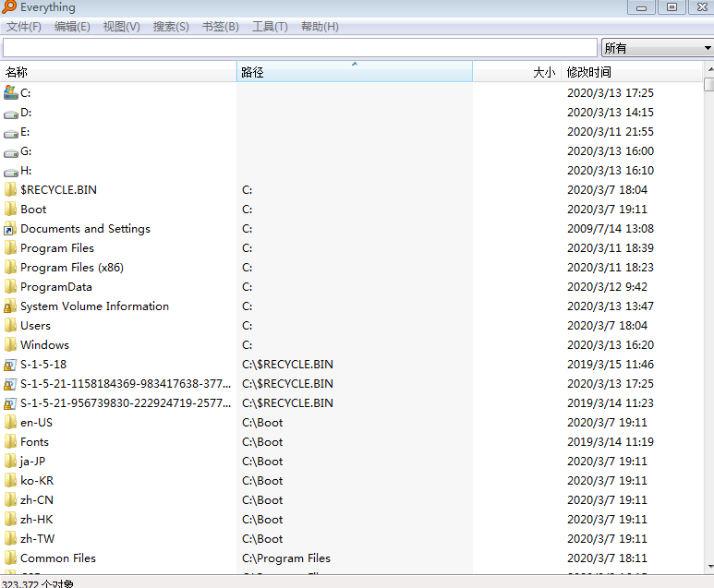Select the E: drive icon
714x588 pixels.
(10, 133)
